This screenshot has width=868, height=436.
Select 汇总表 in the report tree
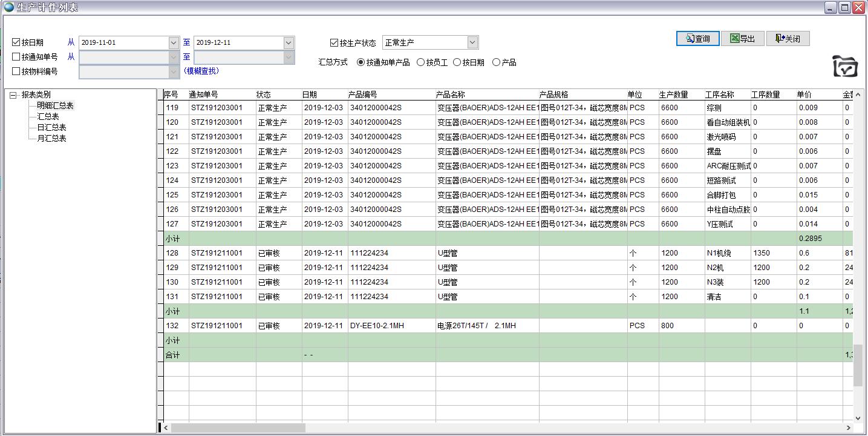(x=48, y=116)
